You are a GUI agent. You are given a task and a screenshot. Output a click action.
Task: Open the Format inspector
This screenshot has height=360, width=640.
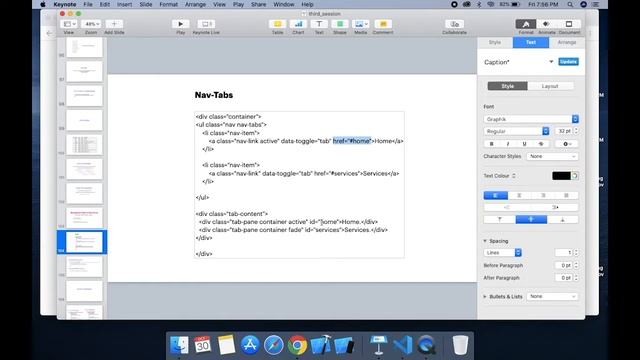point(526,24)
